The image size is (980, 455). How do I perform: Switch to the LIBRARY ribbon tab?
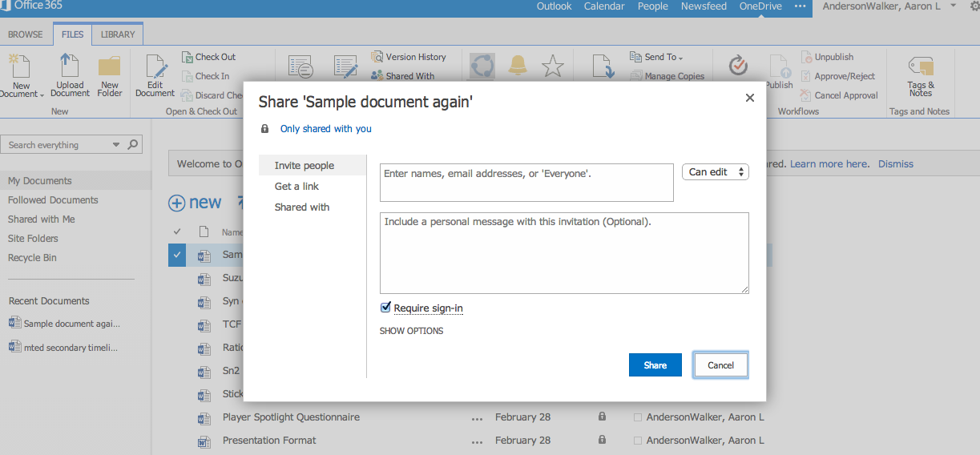(x=118, y=34)
